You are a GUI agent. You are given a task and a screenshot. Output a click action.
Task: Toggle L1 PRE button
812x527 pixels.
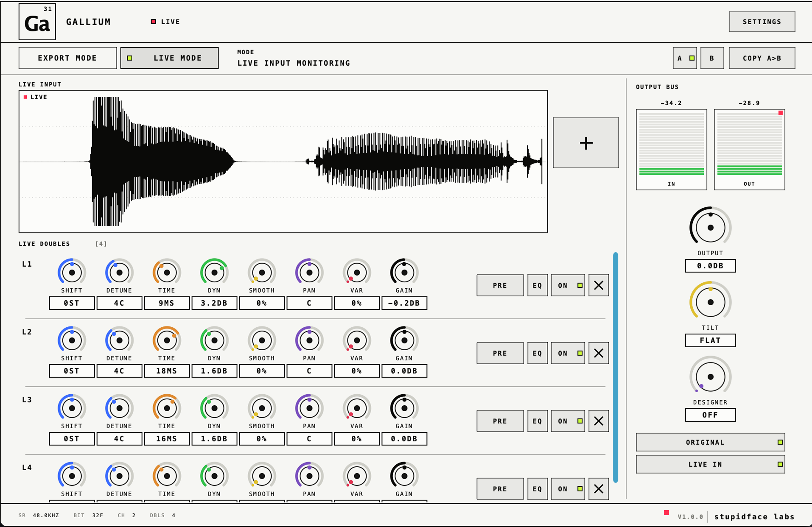(x=500, y=285)
